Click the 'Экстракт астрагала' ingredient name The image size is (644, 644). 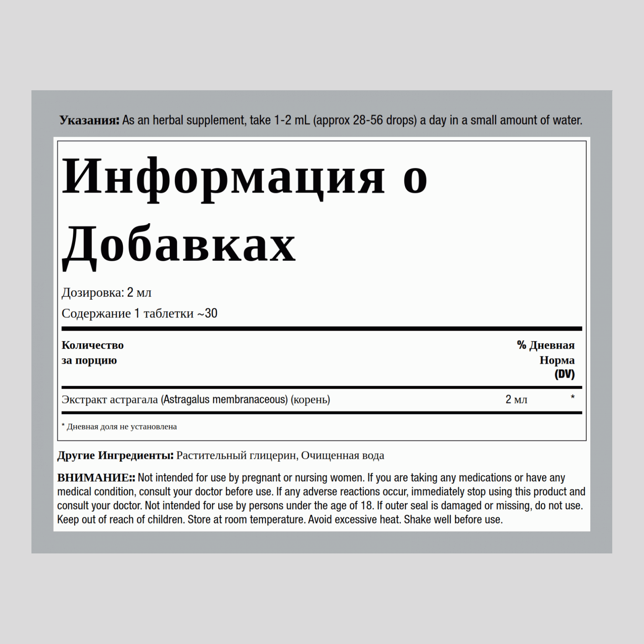[110, 399]
